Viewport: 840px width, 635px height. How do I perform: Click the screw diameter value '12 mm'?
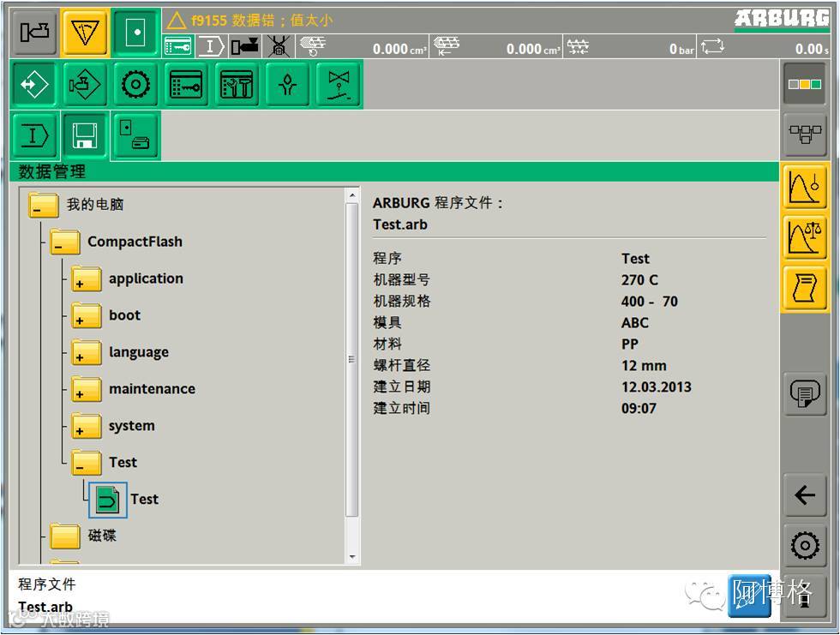(644, 366)
